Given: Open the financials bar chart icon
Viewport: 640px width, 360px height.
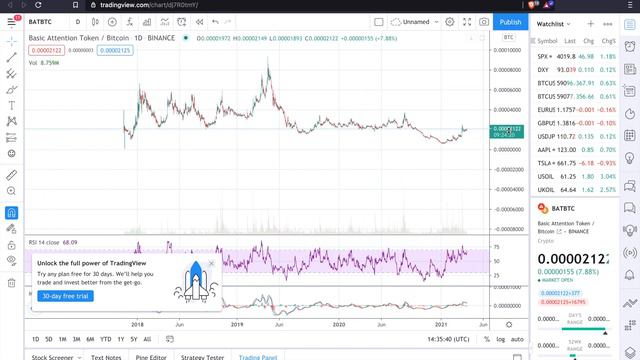Looking at the screenshot, I should pyautogui.click(x=147, y=22).
